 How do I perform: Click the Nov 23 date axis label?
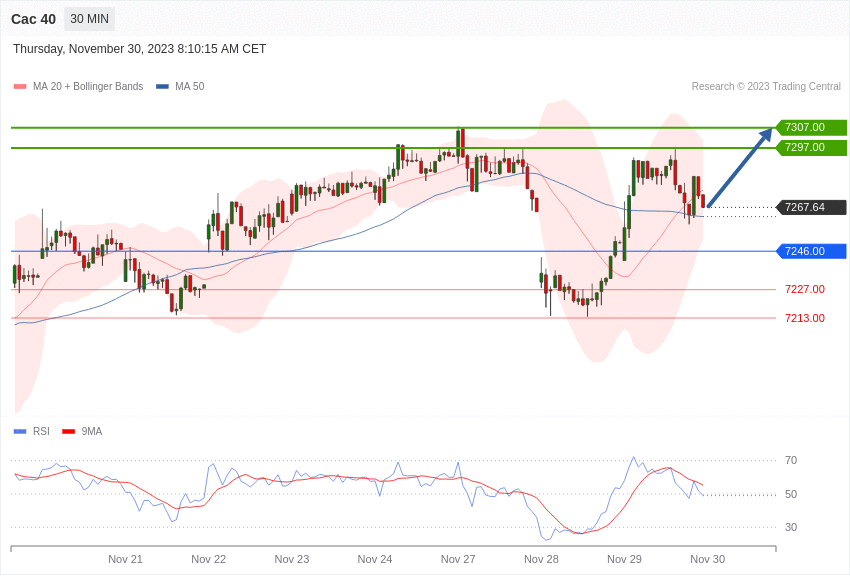(x=292, y=559)
